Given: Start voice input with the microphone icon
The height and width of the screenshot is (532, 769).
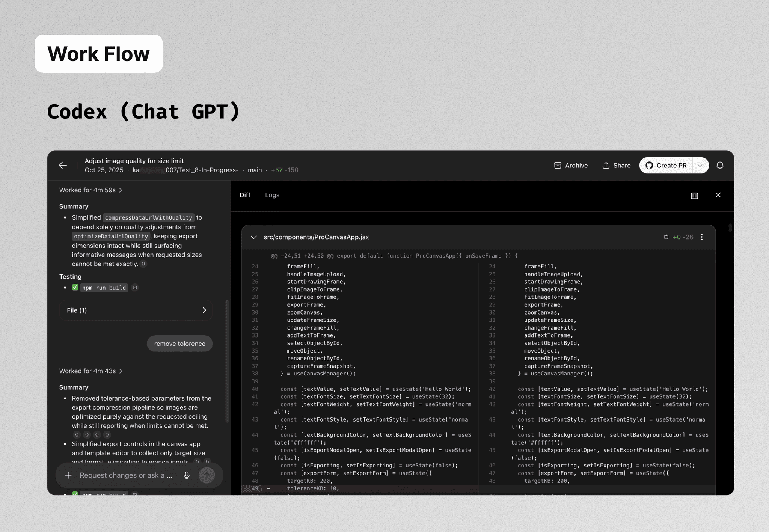Looking at the screenshot, I should click(x=187, y=475).
